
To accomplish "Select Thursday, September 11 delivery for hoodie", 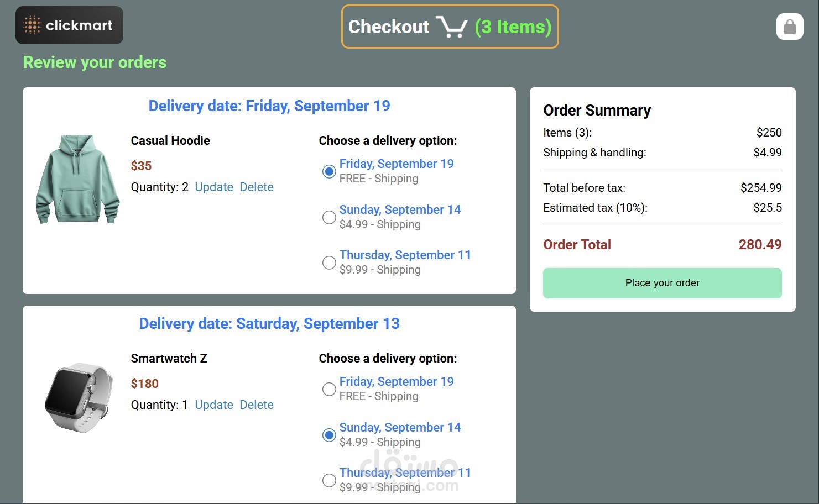I will pyautogui.click(x=329, y=262).
